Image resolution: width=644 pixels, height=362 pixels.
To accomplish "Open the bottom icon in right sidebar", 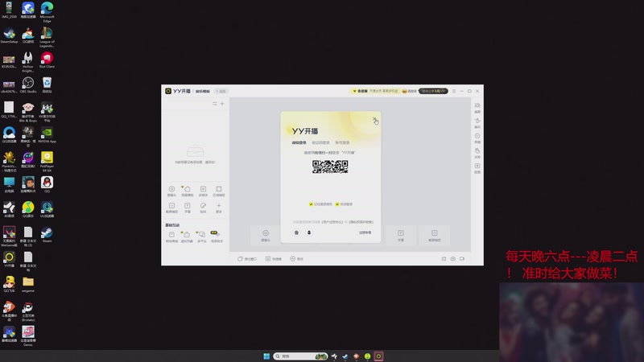I will tap(477, 168).
